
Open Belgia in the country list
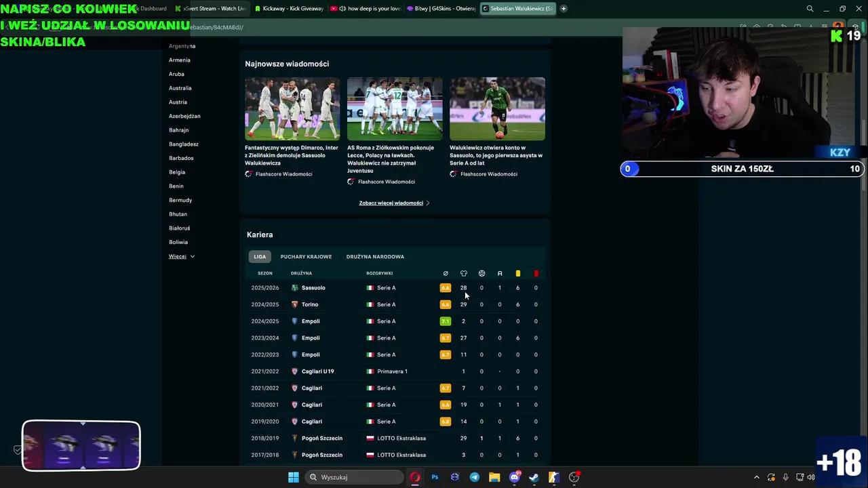177,172
